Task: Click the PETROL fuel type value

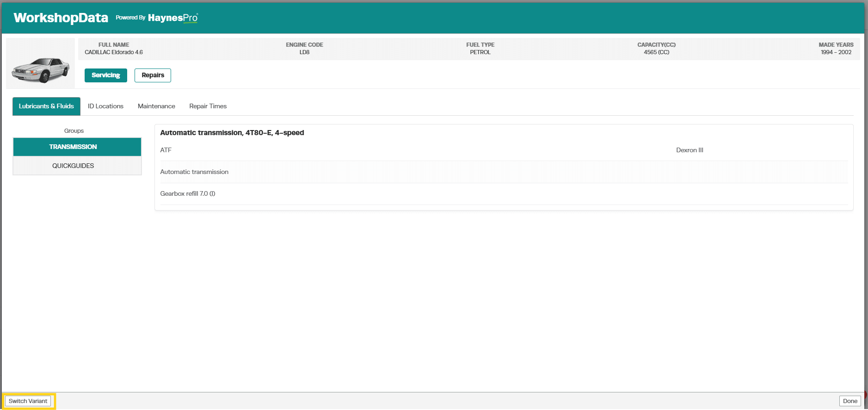Action: click(480, 52)
